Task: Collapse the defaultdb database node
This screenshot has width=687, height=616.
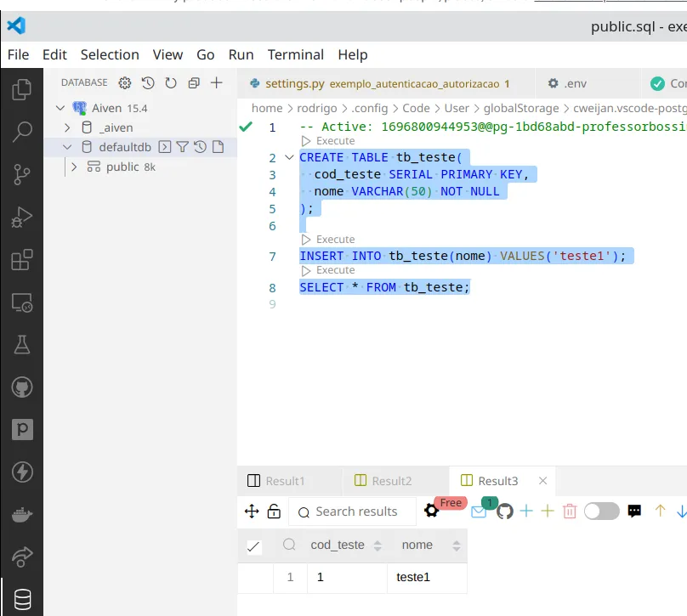Action: 67,147
